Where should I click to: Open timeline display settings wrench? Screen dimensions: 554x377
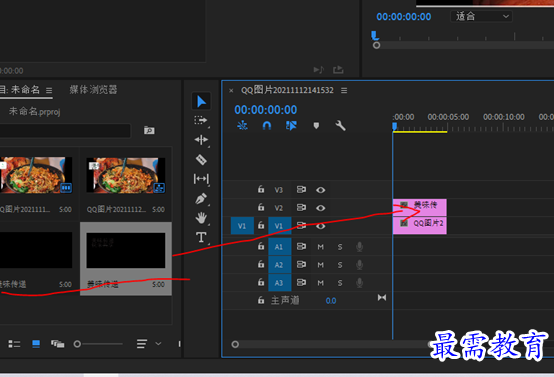click(340, 125)
